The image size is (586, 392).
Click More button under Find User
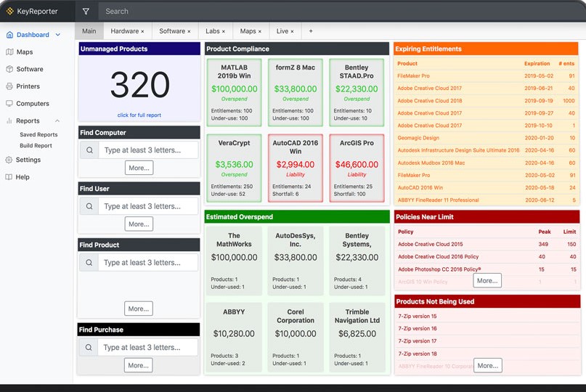tap(139, 224)
